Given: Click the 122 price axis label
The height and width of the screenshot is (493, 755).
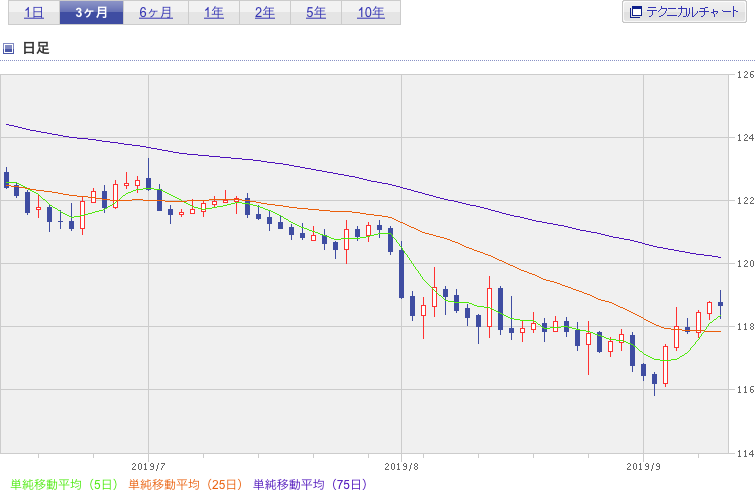Looking at the screenshot, I should pos(745,201).
